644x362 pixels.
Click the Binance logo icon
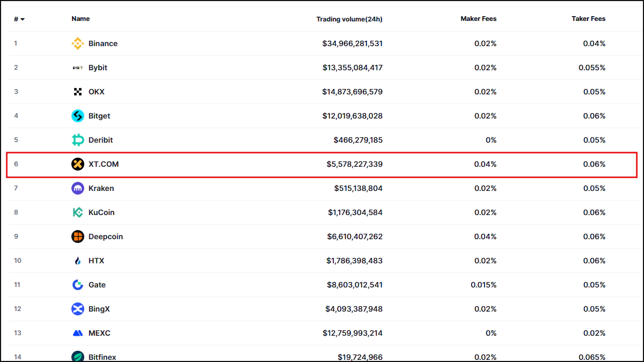pyautogui.click(x=78, y=43)
